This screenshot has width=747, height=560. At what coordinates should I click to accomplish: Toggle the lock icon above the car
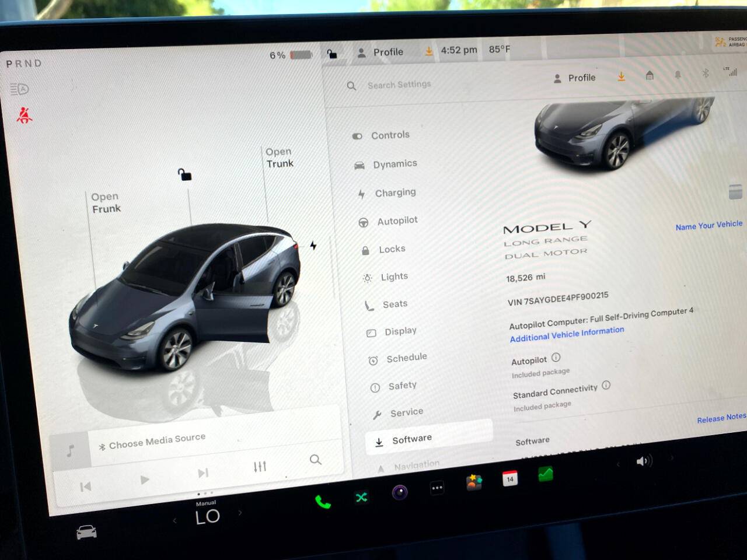[x=185, y=174]
